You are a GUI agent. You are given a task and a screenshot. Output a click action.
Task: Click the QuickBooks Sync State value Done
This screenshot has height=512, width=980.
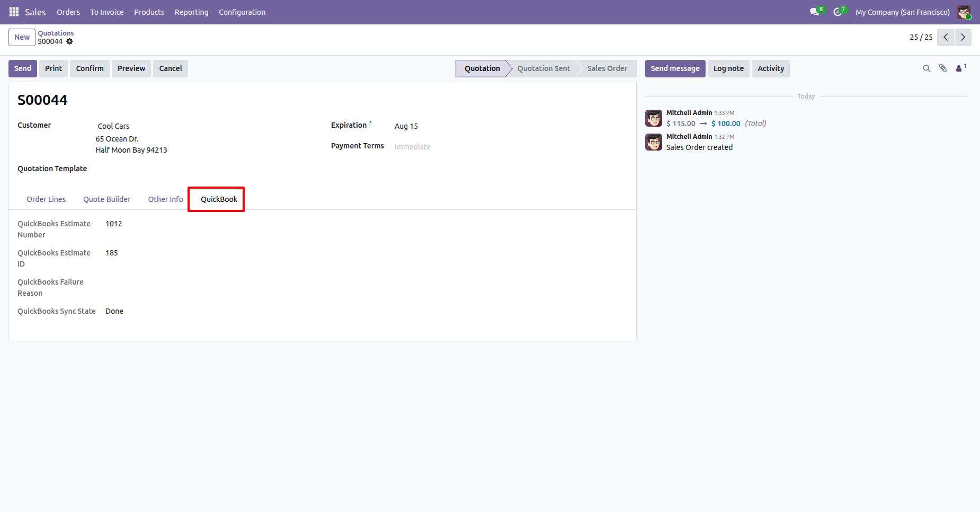coord(114,311)
